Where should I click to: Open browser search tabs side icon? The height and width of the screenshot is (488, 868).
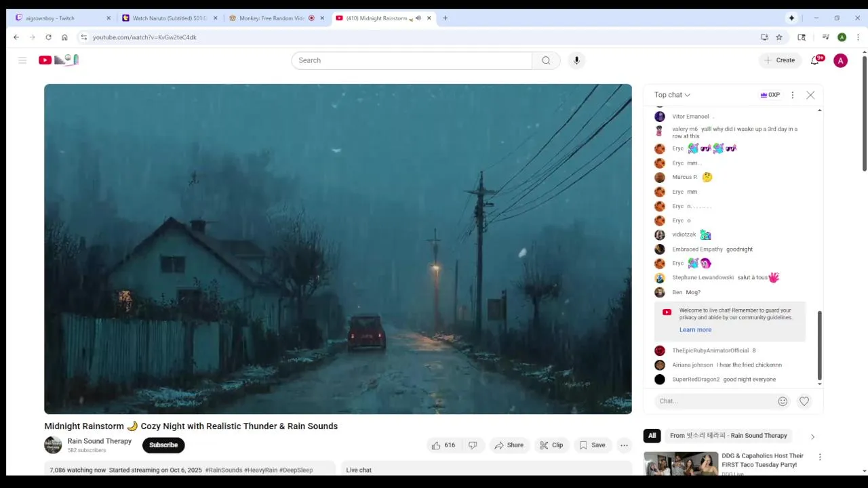[x=802, y=37]
